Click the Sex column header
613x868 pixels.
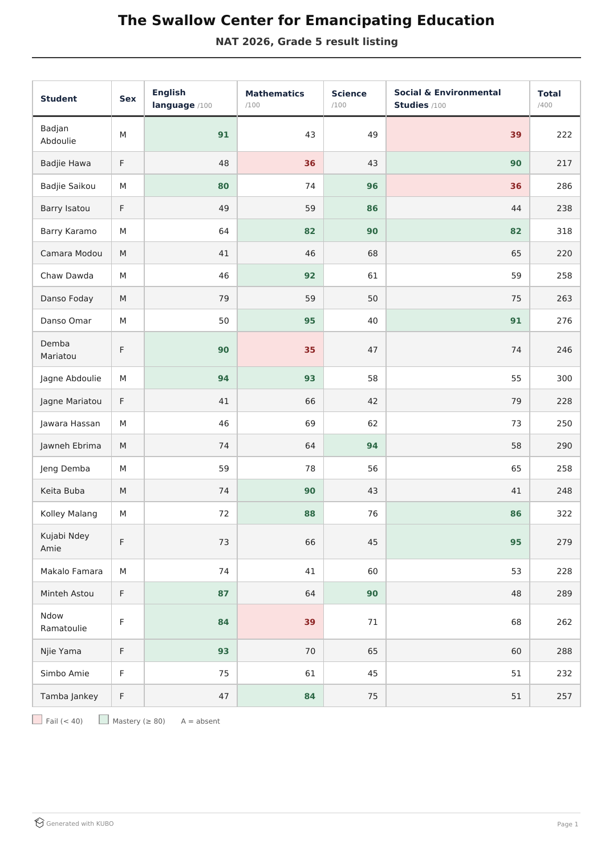pyautogui.click(x=128, y=99)
